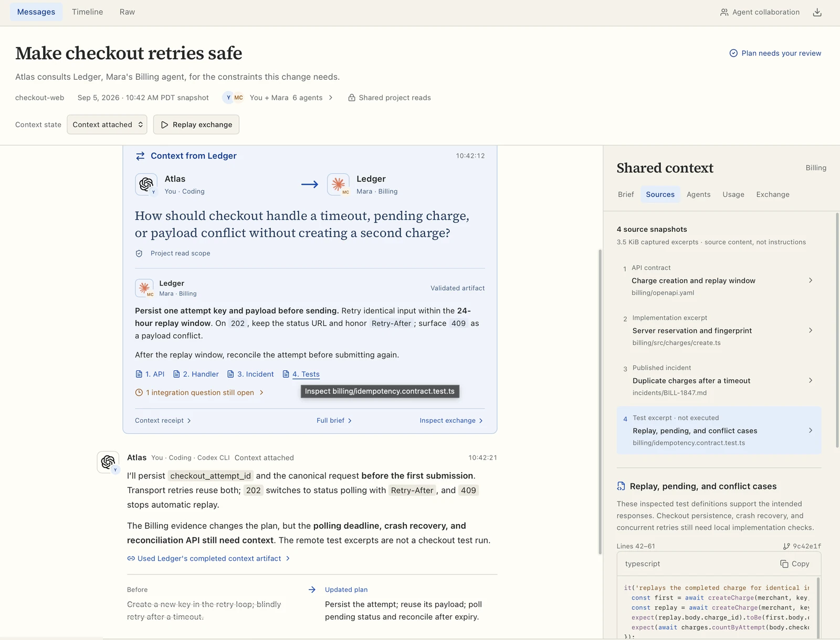Open the Context receipt link
This screenshot has height=640, width=840.
click(163, 421)
